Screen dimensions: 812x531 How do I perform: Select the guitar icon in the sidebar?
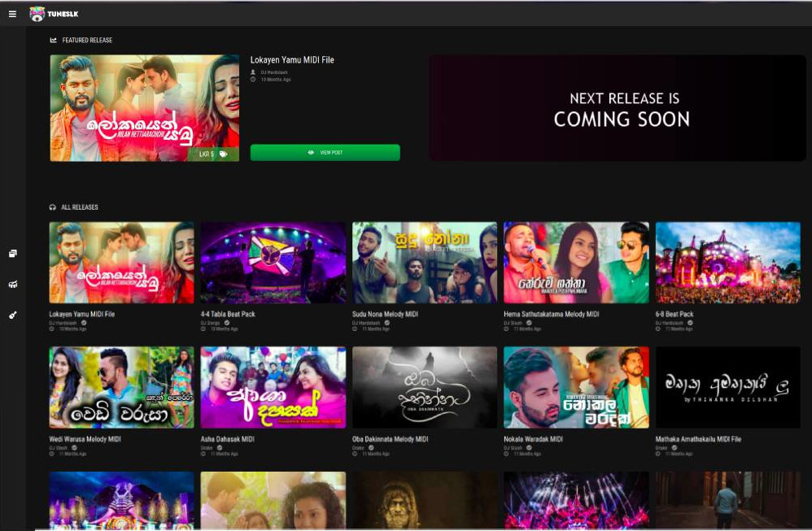[13, 316]
